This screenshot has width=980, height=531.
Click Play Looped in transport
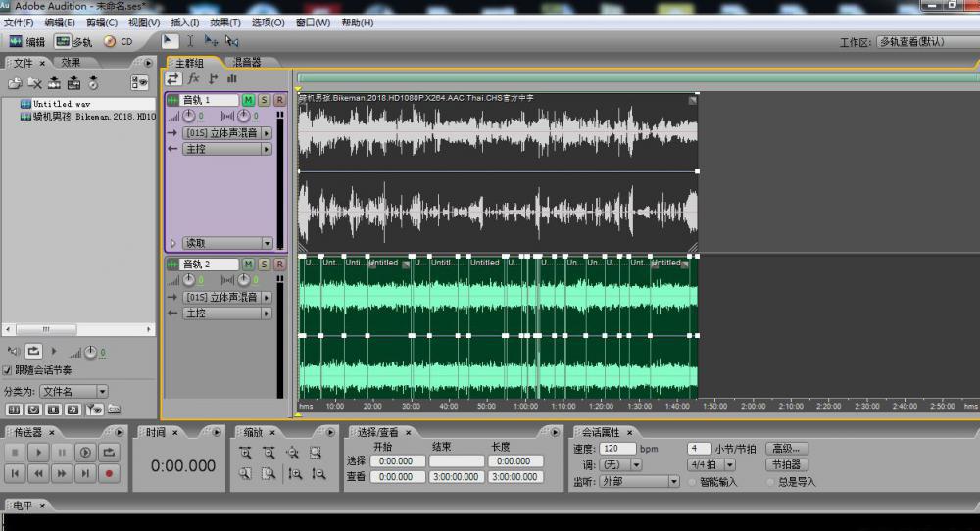[x=109, y=452]
